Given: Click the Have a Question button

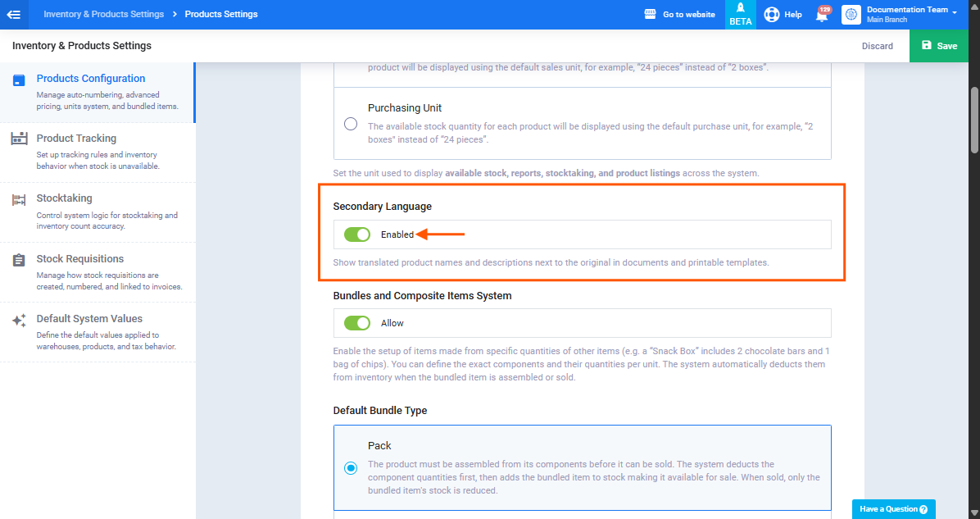Looking at the screenshot, I should click(894, 509).
